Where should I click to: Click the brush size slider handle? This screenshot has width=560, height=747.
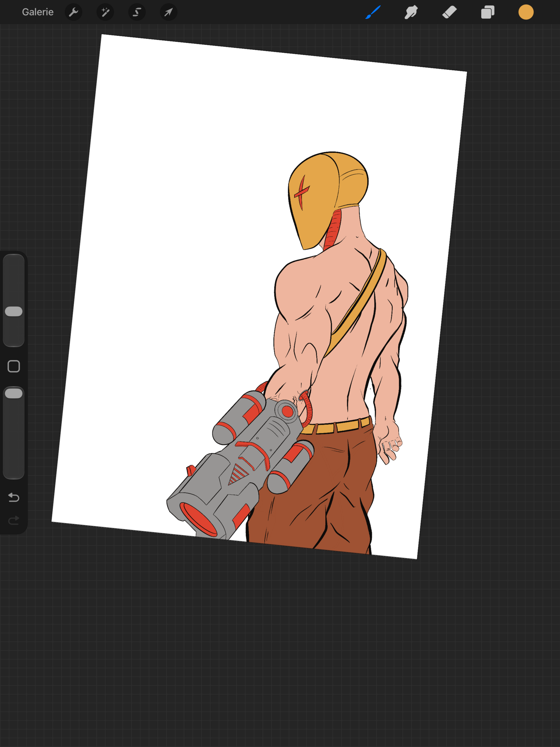[14, 311]
